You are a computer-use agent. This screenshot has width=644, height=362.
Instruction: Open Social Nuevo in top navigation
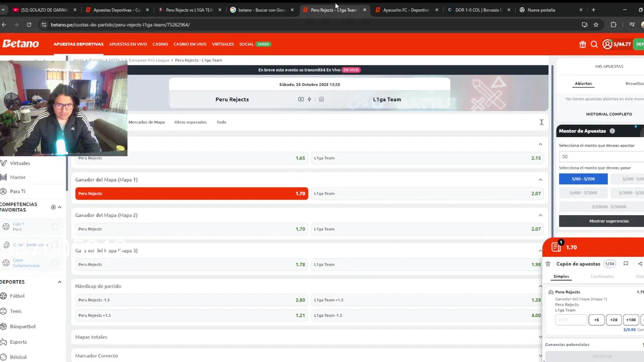(x=255, y=44)
